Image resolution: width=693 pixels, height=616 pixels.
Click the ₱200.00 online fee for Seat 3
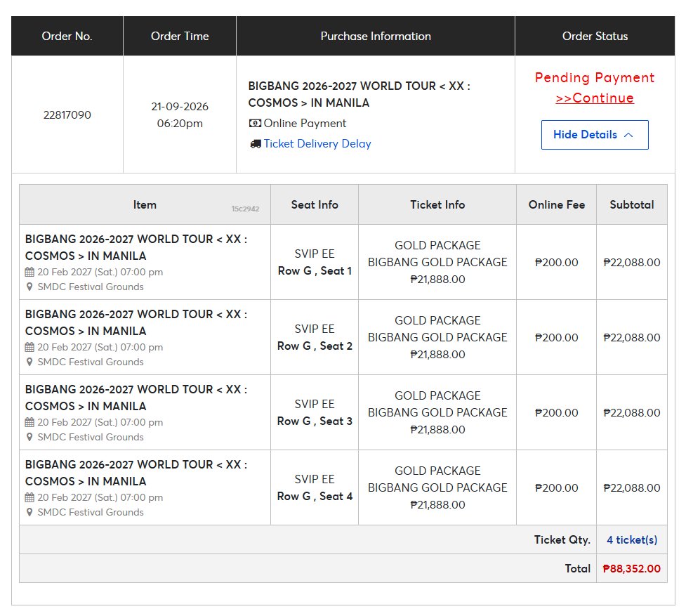point(556,413)
